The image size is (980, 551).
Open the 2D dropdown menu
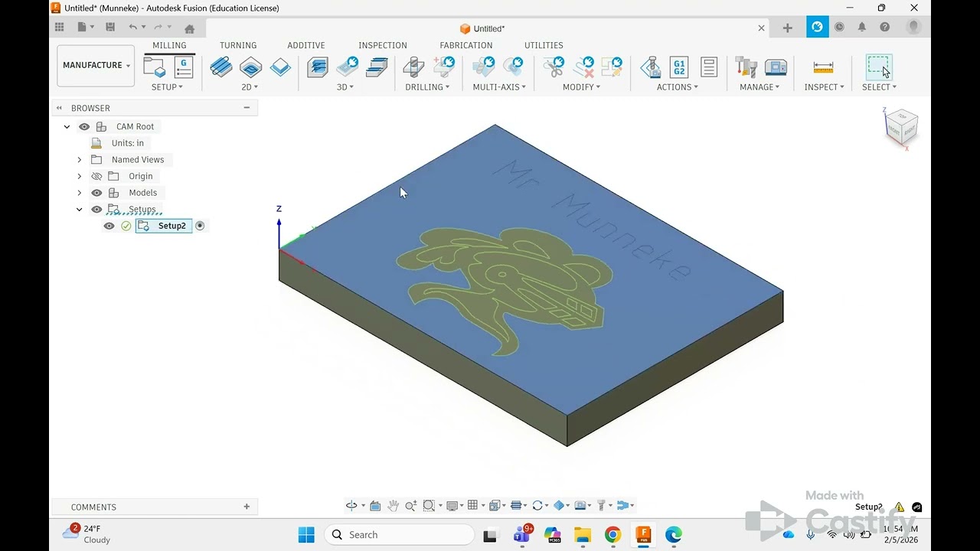250,87
